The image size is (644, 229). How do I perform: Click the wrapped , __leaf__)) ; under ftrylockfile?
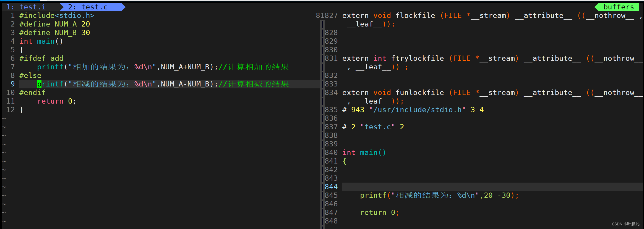point(378,67)
